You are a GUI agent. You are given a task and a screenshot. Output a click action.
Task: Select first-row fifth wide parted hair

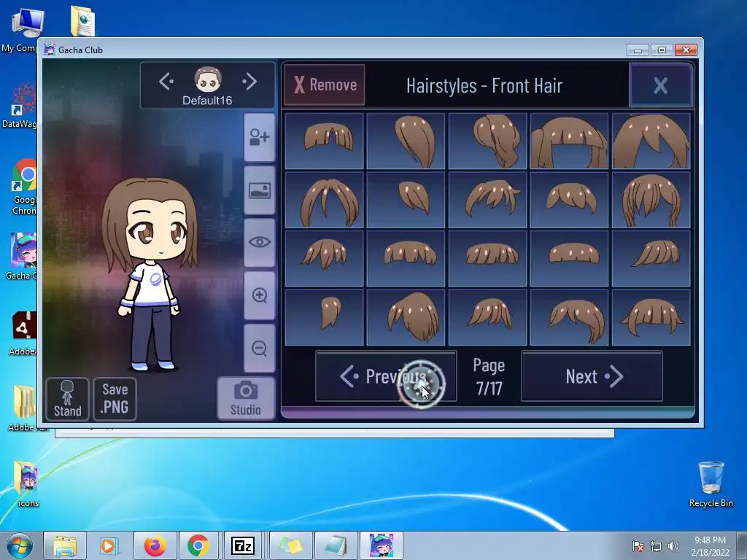pos(651,141)
